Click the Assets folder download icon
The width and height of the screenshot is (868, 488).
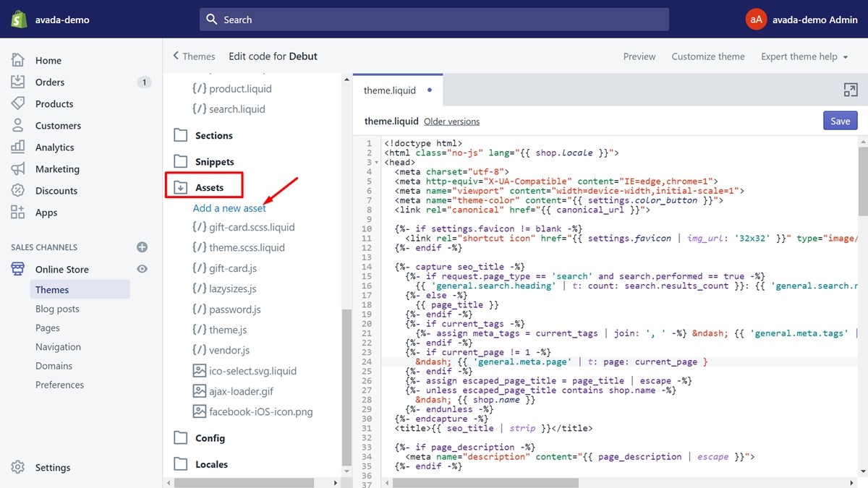(x=180, y=187)
